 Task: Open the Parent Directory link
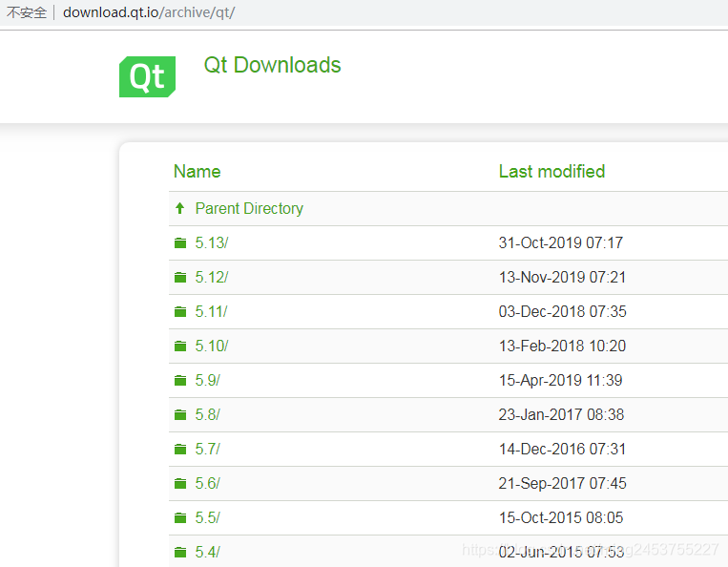[249, 208]
